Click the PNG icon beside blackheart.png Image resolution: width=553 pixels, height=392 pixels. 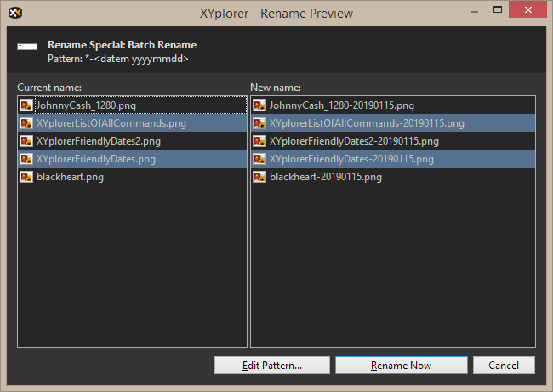tap(26, 177)
